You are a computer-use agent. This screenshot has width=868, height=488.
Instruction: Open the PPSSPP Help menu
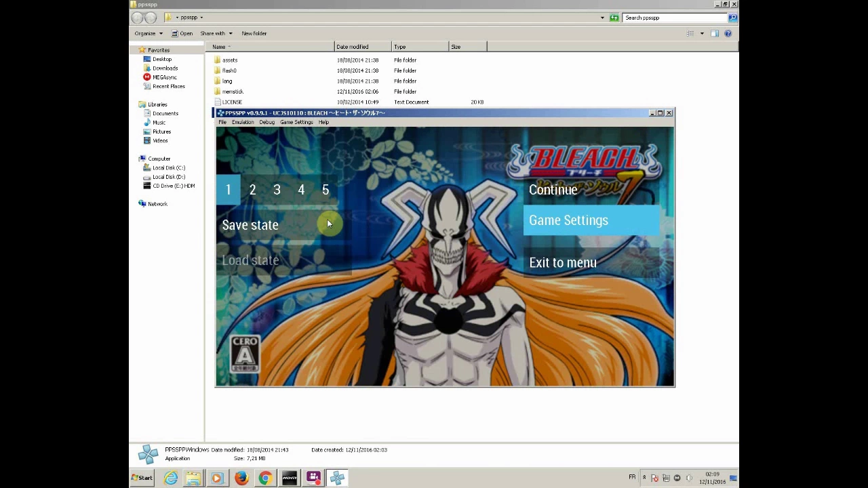click(323, 122)
